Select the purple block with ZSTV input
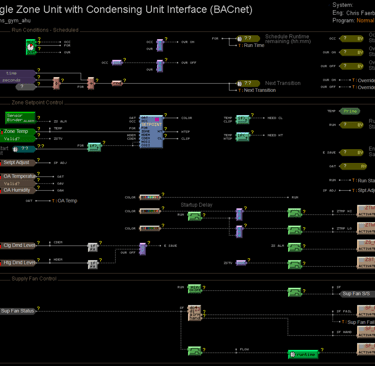Viewport: 375px width, 366px height. click(x=241, y=263)
